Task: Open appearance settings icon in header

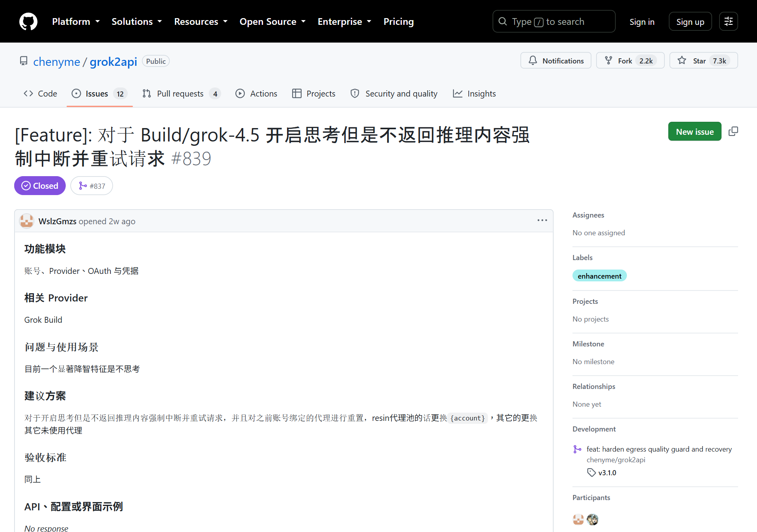Action: pos(728,21)
